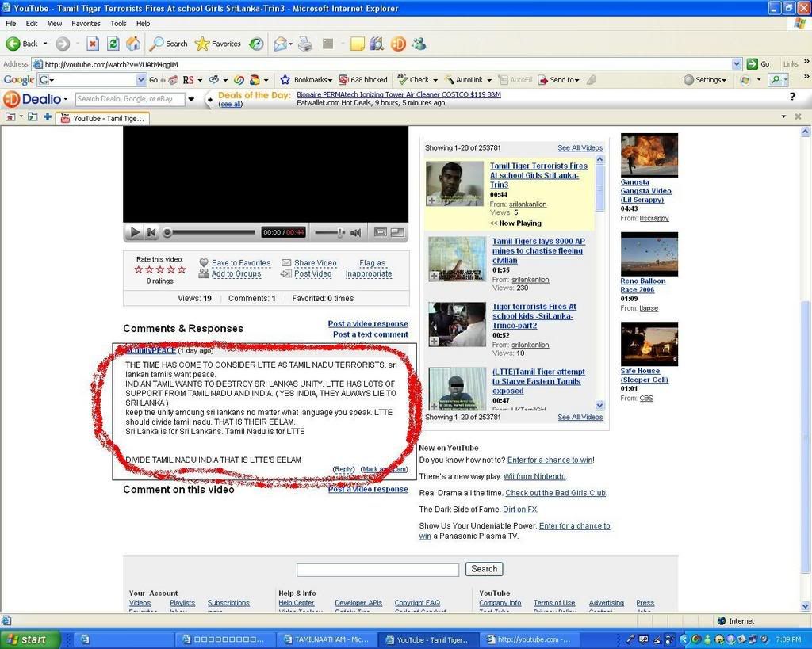
Task: Rate the video with the fifth star
Action: click(x=182, y=269)
